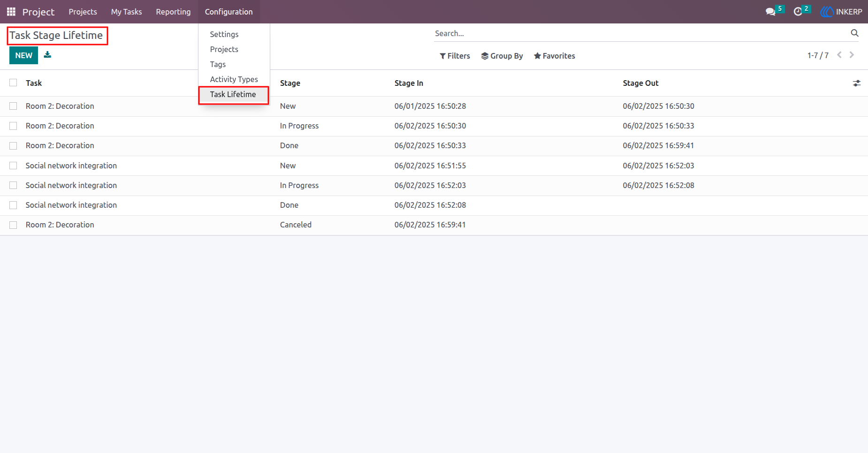
Task: Sort by the Task column header
Action: (34, 83)
